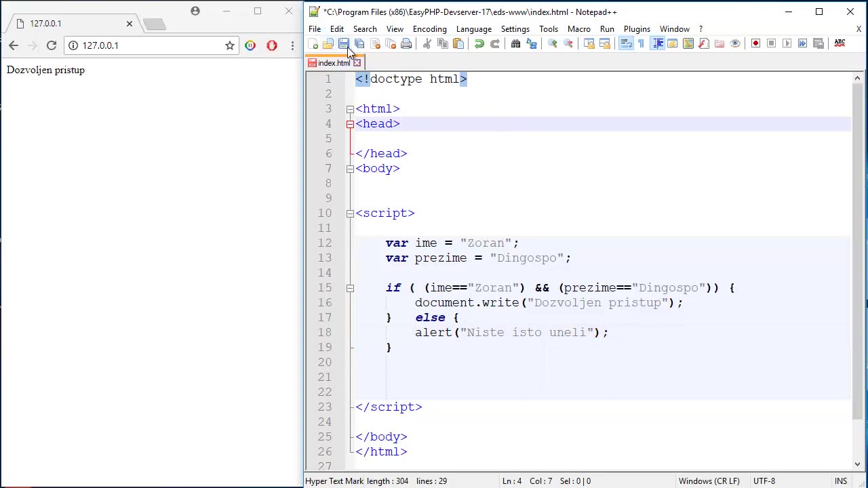
Task: Select the index.html document tab
Action: [334, 63]
